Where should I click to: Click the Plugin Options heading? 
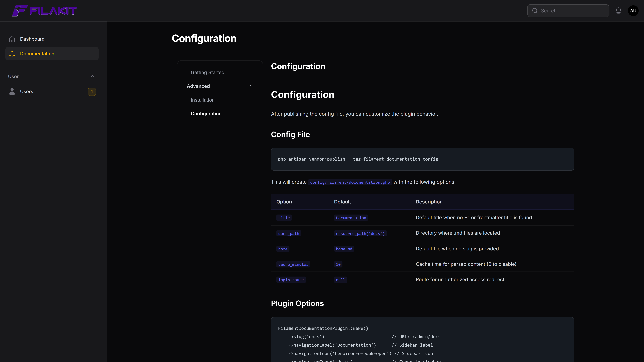(x=297, y=304)
